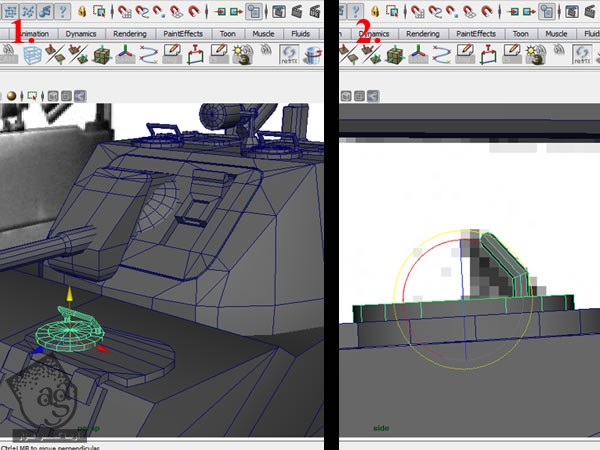The width and height of the screenshot is (600, 450).
Task: Open the Muscle shelf tab in right panel
Action: [x=556, y=33]
